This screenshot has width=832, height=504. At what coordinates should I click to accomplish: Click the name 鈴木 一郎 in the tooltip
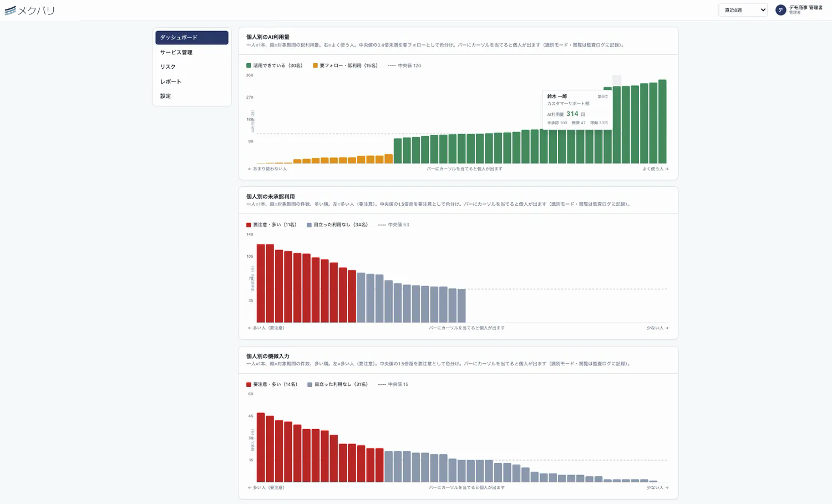pyautogui.click(x=557, y=96)
